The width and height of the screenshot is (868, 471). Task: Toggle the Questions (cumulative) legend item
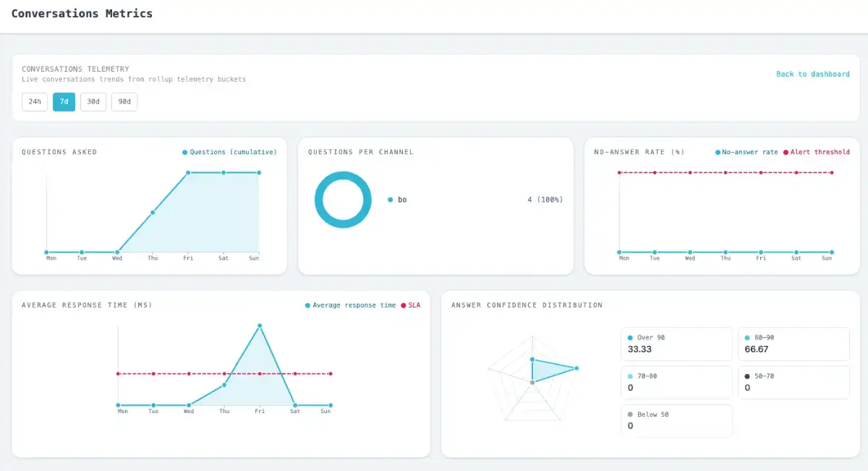pos(229,152)
